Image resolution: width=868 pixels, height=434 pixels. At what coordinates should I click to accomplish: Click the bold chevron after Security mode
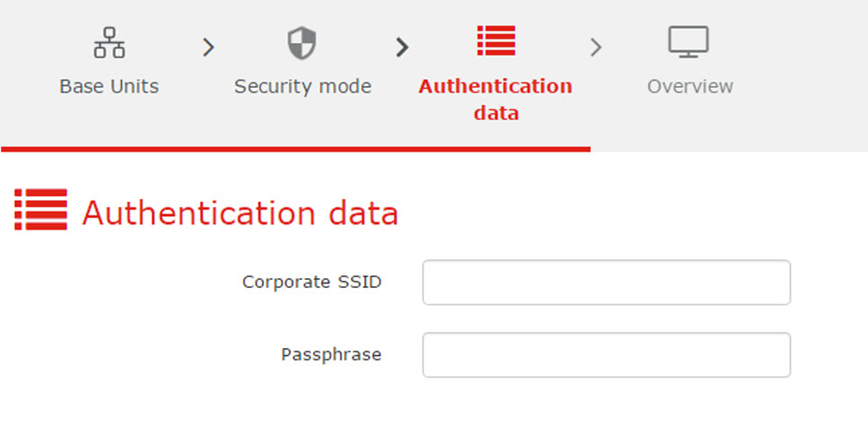[402, 48]
